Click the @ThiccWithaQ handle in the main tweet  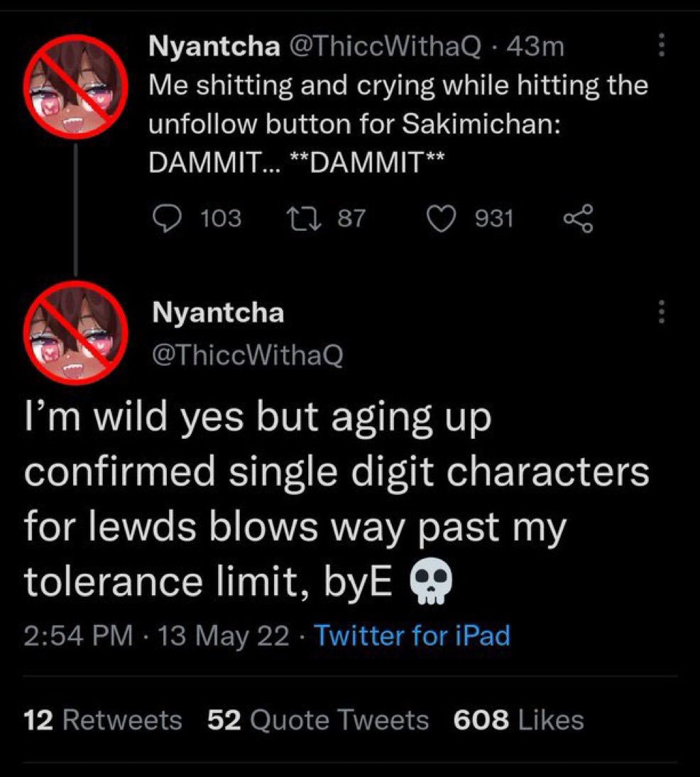click(248, 354)
